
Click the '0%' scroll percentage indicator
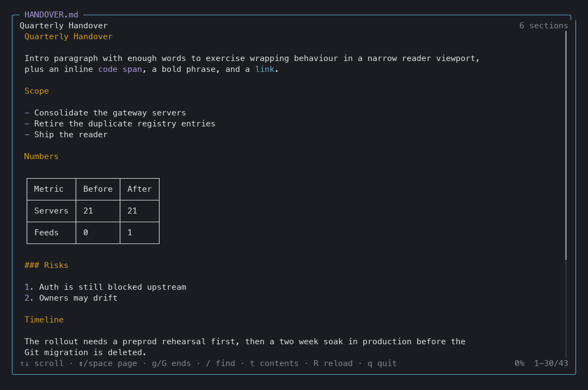click(519, 363)
